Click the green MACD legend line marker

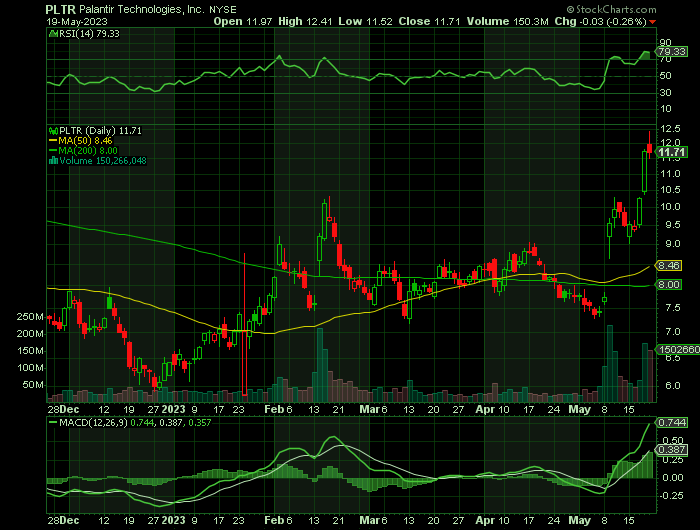53,422
